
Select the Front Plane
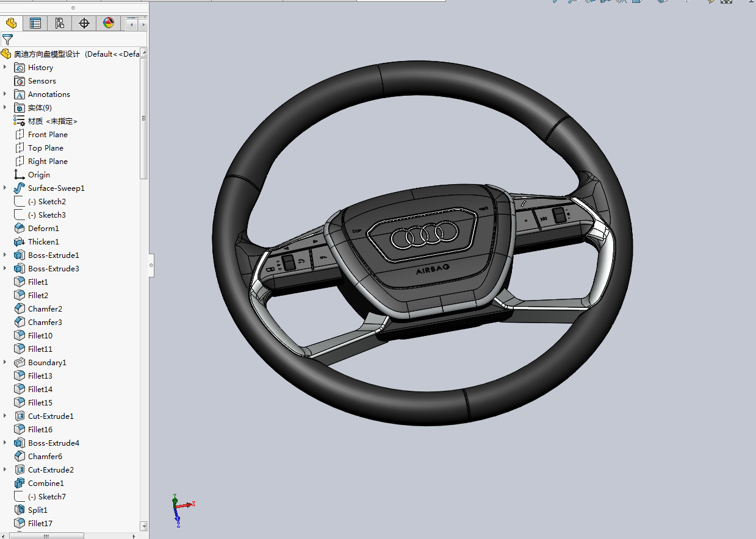(48, 135)
